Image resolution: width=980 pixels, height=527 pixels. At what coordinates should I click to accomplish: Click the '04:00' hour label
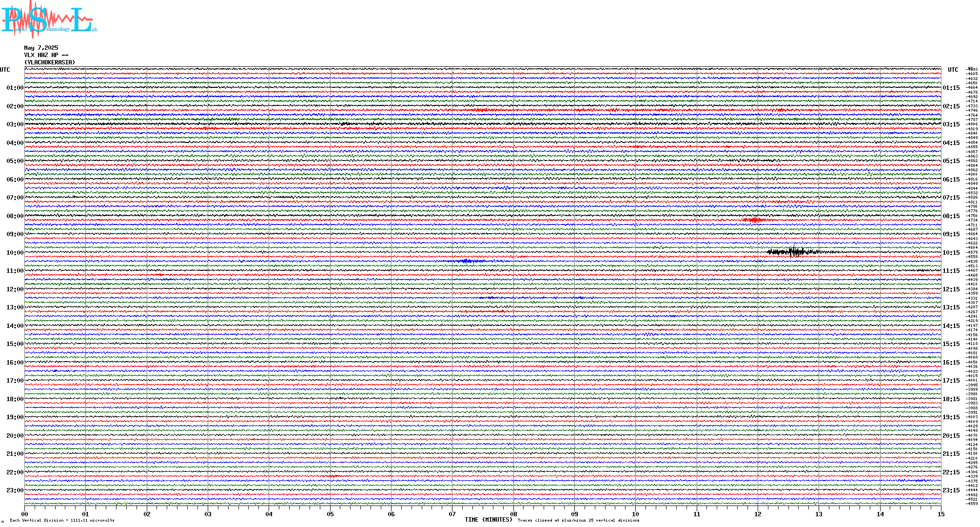[x=15, y=143]
